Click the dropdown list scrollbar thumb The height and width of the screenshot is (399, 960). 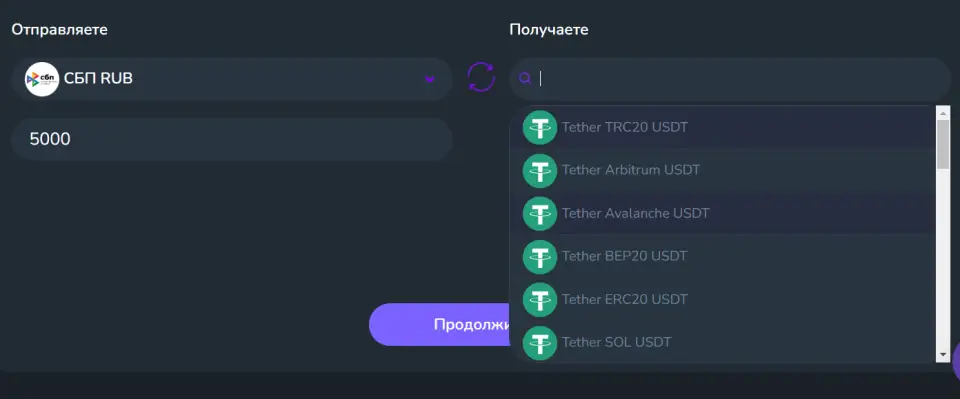point(943,144)
